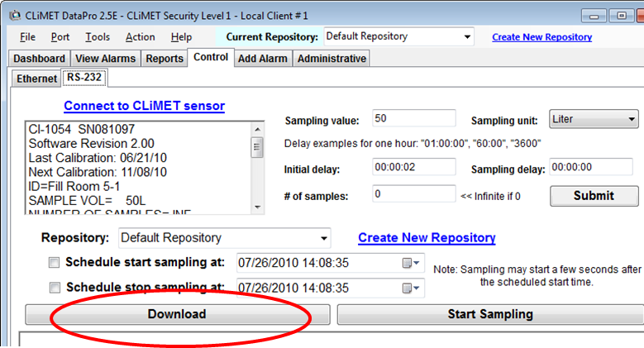The image size is (644, 348).
Task: Switch to the Ethernet sub-tab
Action: tap(36, 79)
